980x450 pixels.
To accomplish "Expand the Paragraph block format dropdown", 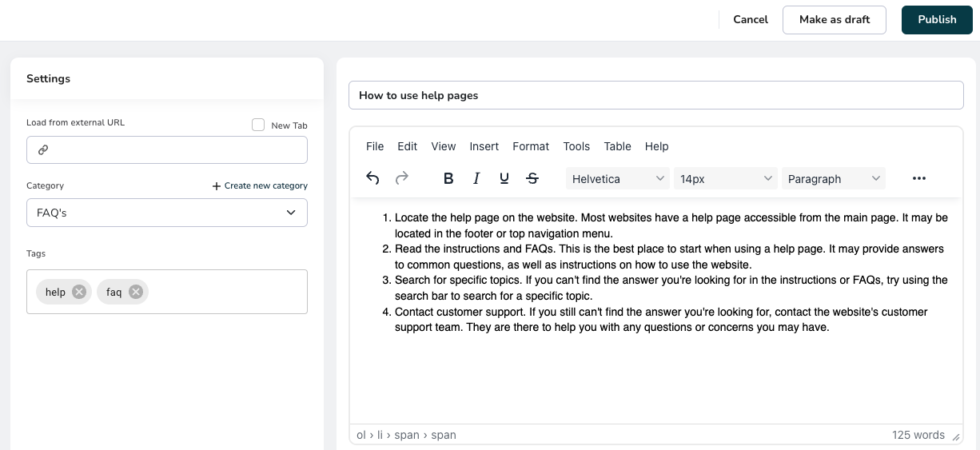I will [834, 178].
